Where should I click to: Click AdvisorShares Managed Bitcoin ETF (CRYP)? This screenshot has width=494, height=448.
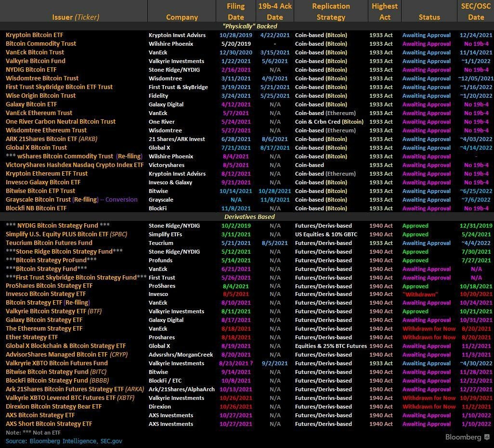67,355
